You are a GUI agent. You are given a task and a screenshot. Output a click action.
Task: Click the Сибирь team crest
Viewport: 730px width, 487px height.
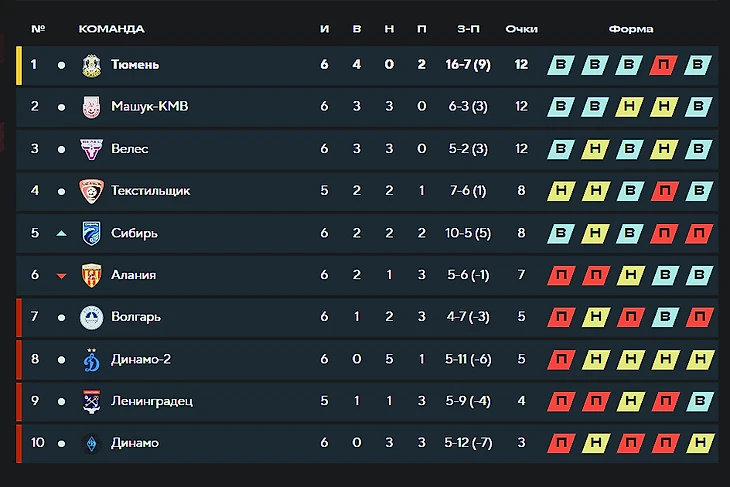[91, 233]
